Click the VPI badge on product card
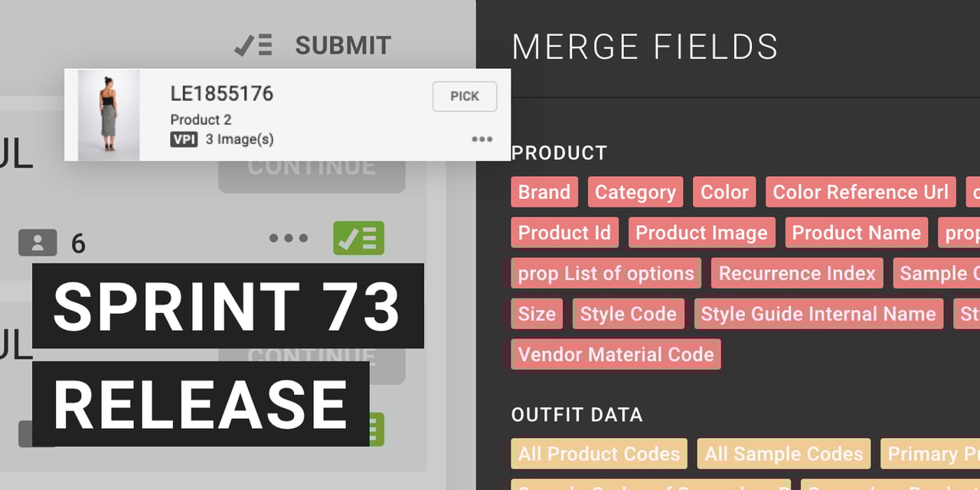Screen dimensions: 980x490 [184, 139]
